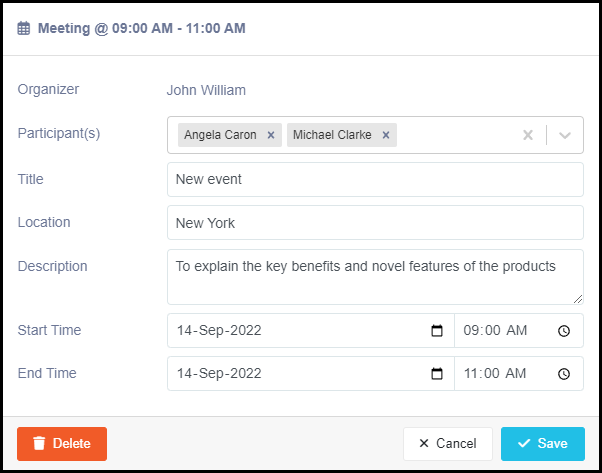Remove Michael Clarke participant tag
602x473 pixels.
[x=386, y=135]
